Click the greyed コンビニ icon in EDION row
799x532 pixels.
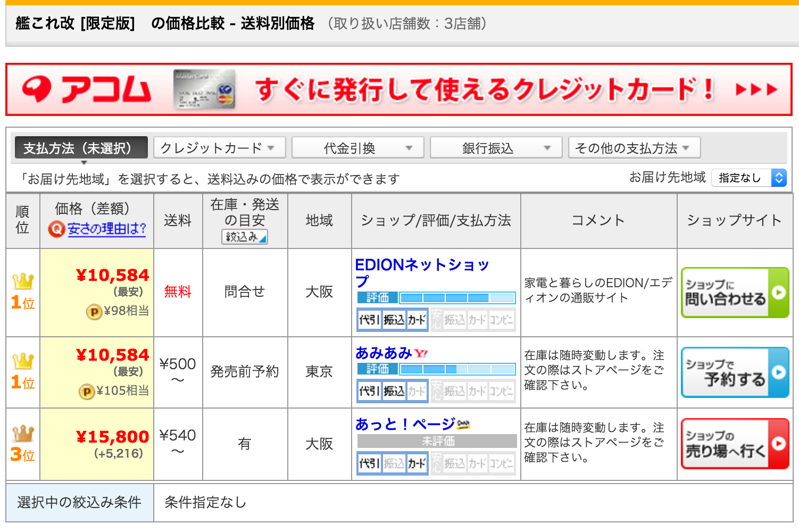(x=501, y=320)
